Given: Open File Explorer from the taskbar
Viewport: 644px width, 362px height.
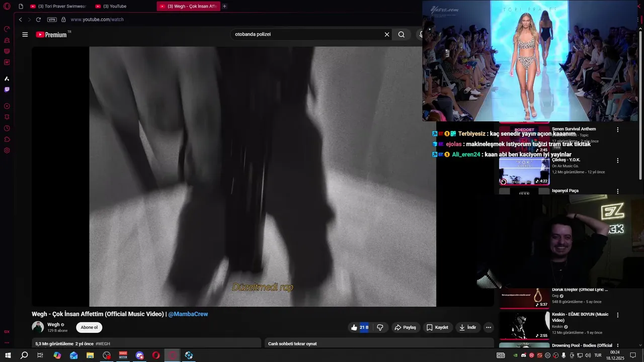Looking at the screenshot, I should [x=90, y=355].
